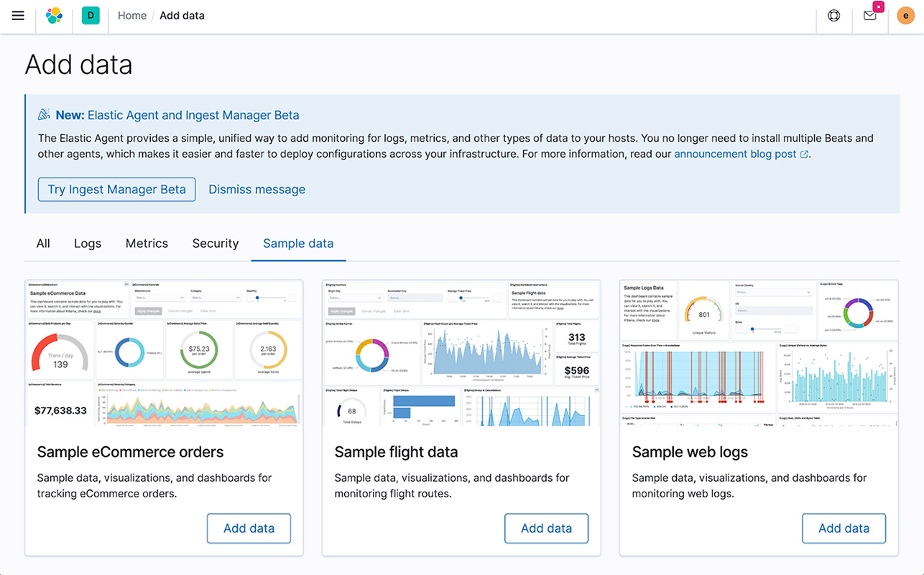Viewport: 924px width, 575px height.
Task: Click the Elastic Agent and Ingest Manager Beta heading
Action: [177, 115]
